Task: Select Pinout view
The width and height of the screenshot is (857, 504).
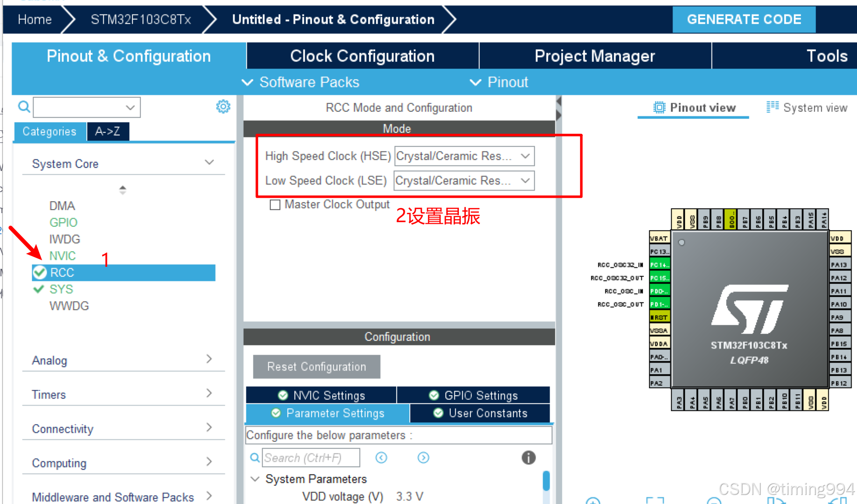Action: tap(694, 107)
